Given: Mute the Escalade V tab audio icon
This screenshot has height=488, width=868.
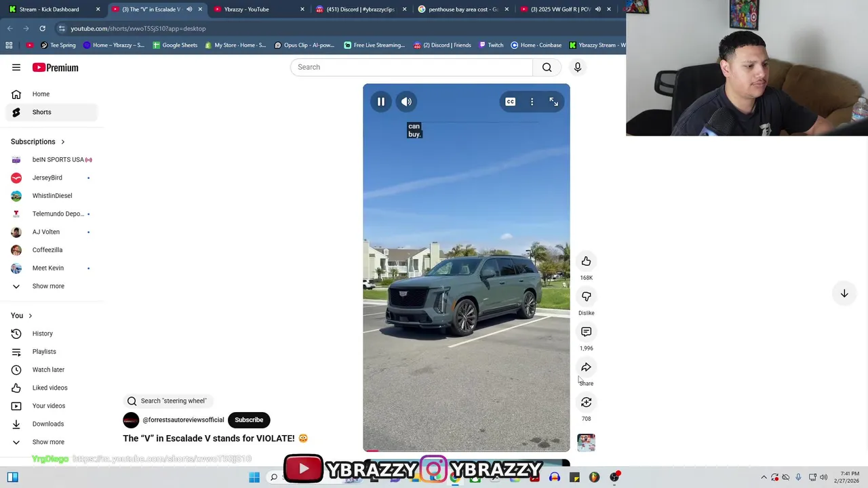Looking at the screenshot, I should pyautogui.click(x=189, y=9).
